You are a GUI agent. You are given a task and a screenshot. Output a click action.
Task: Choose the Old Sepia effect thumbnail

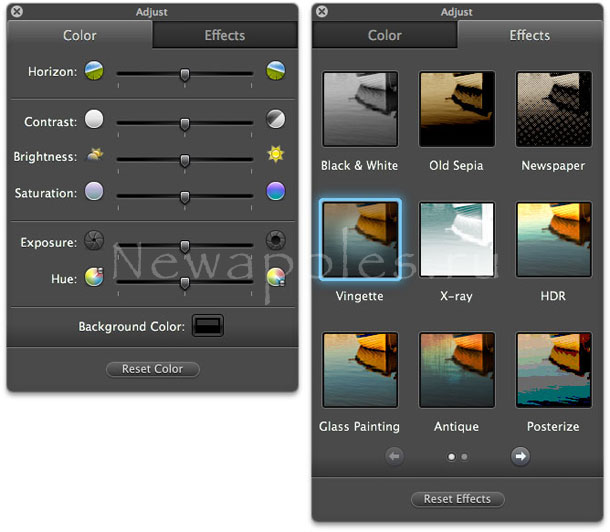pos(457,109)
